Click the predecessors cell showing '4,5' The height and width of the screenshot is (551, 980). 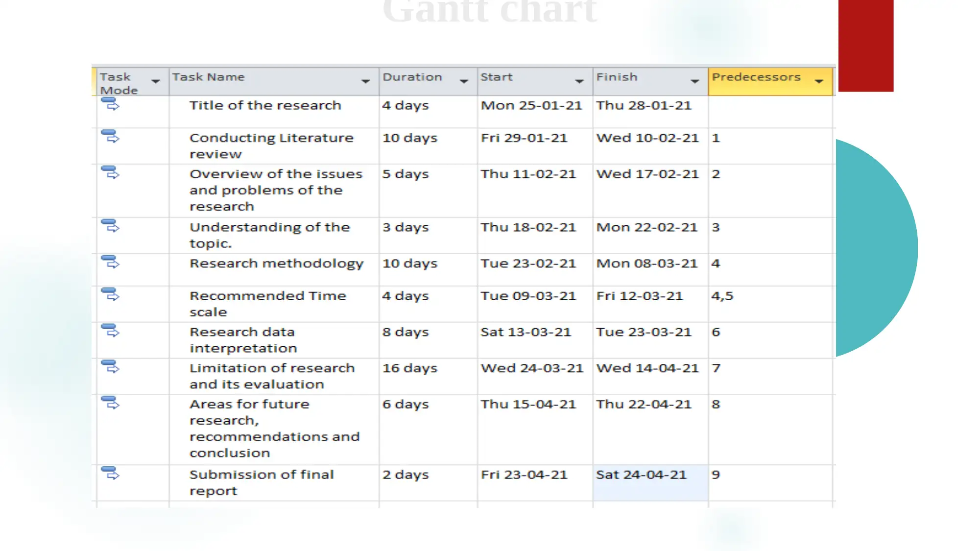(x=770, y=304)
